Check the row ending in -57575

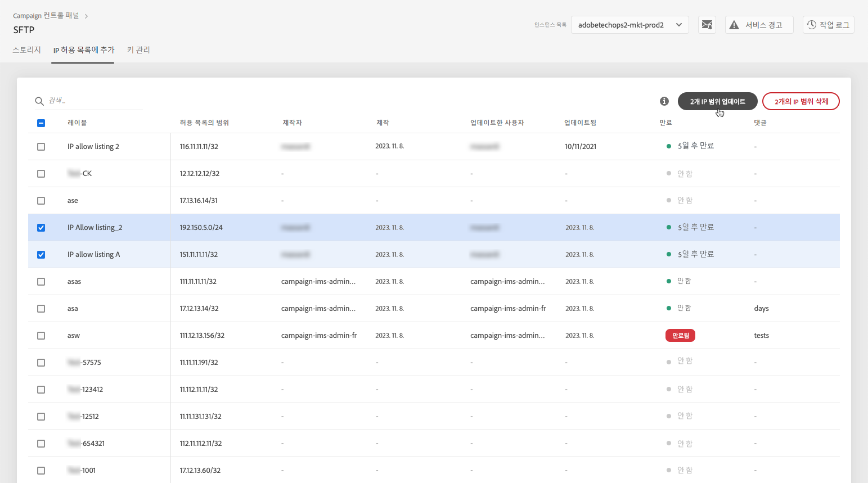[41, 363]
